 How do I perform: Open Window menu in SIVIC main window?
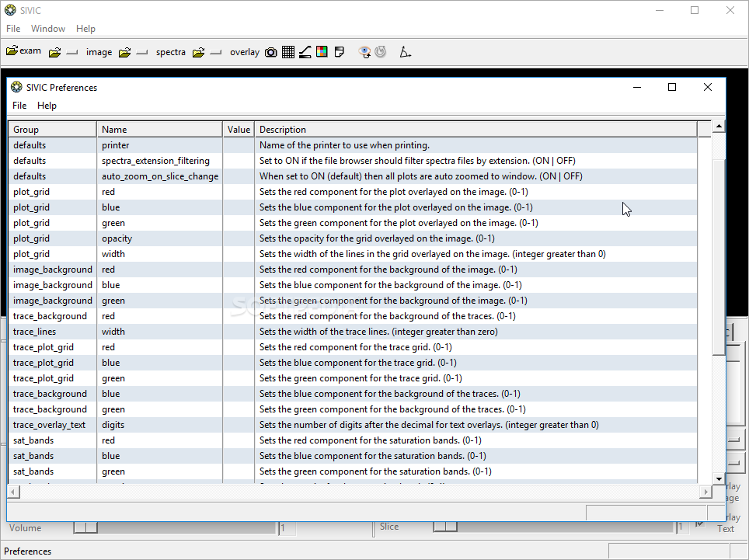[x=48, y=29]
